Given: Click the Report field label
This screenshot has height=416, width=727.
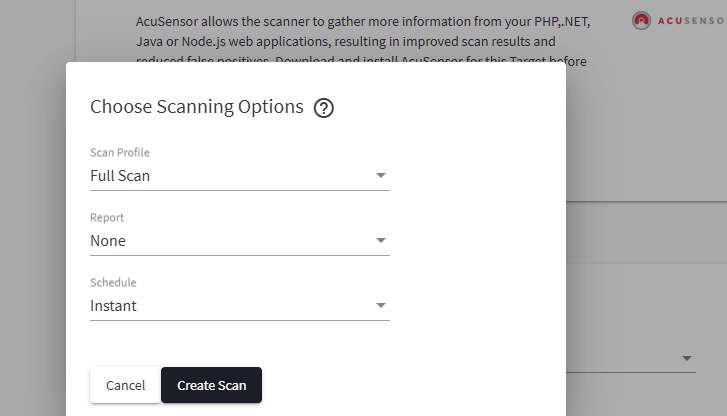Looking at the screenshot, I should [107, 217].
